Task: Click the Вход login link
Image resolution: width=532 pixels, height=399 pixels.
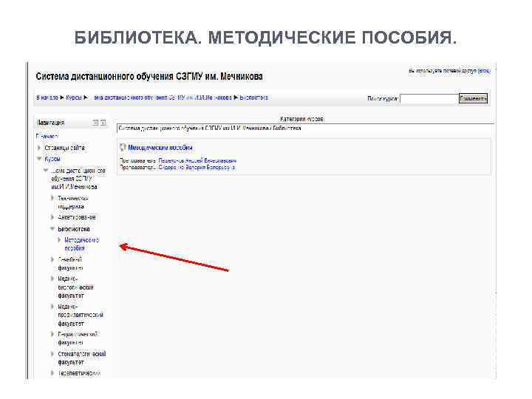Action: pyautogui.click(x=484, y=71)
